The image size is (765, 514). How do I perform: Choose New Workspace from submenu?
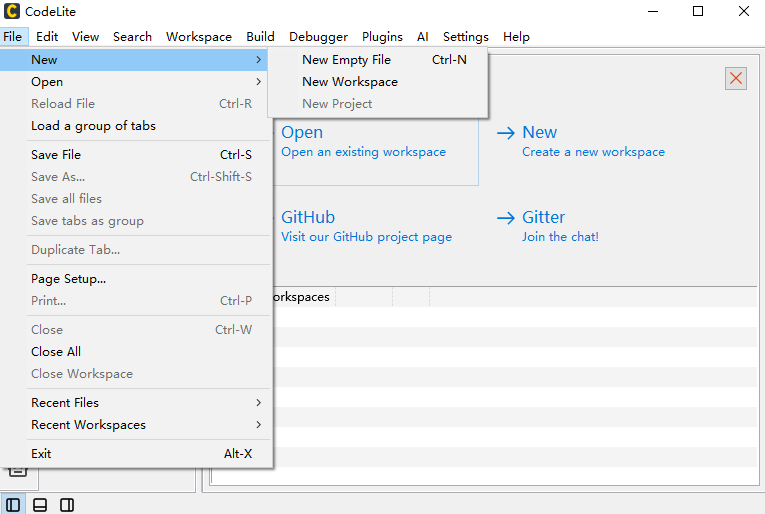coord(378,81)
